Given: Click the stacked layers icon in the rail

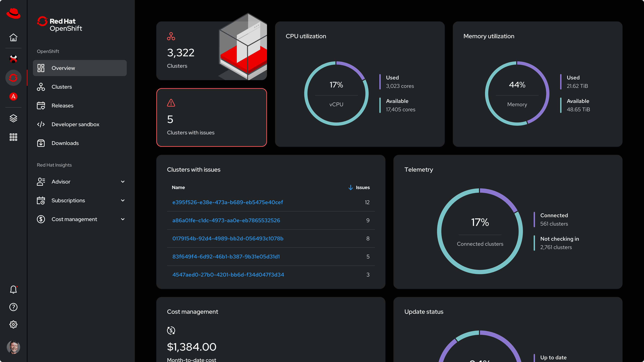Looking at the screenshot, I should pyautogui.click(x=13, y=118).
